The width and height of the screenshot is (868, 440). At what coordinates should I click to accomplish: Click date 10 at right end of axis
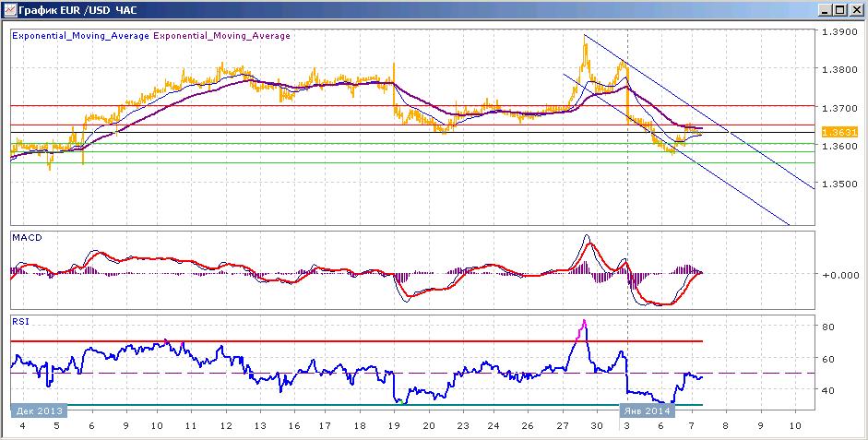click(x=795, y=425)
